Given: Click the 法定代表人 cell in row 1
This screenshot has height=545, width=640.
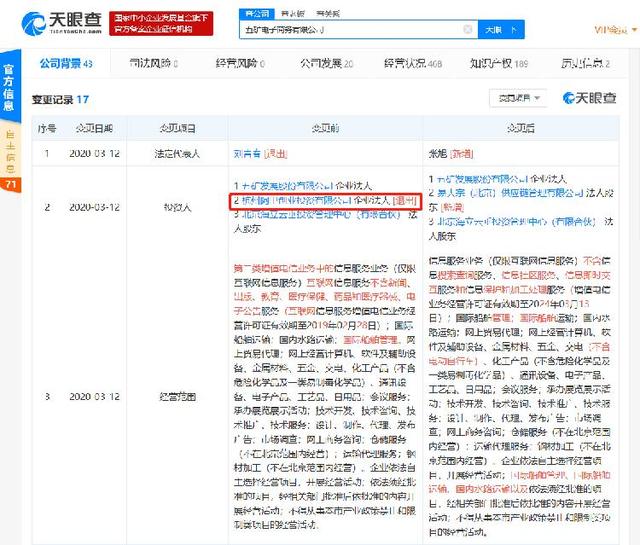Looking at the screenshot, I should click(177, 153).
